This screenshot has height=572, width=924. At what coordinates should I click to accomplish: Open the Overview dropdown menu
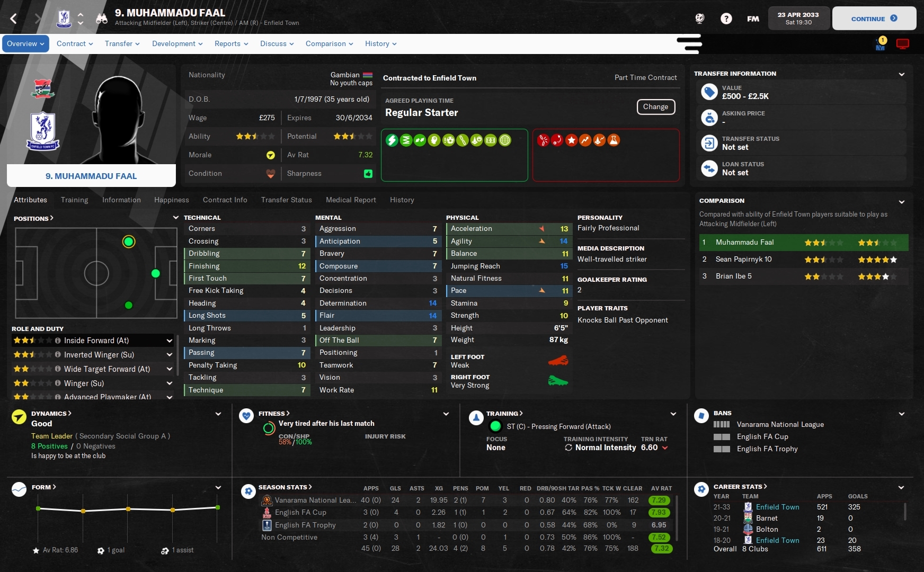(25, 44)
